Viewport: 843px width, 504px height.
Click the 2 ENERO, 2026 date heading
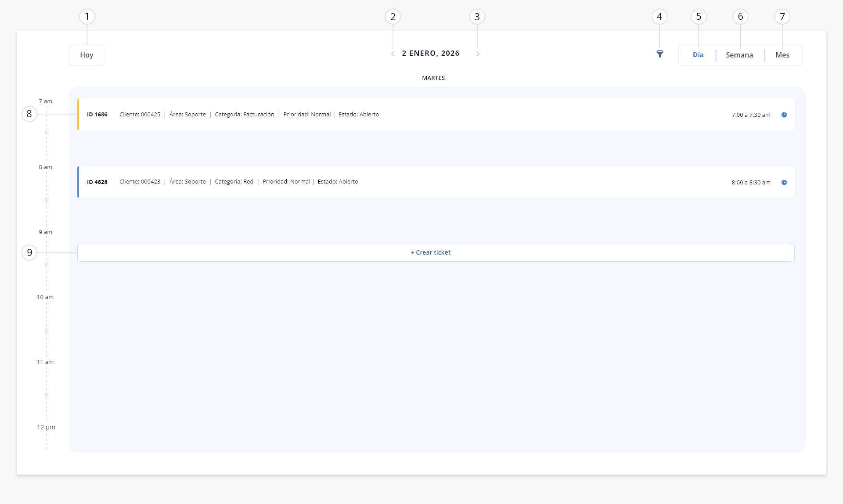(431, 53)
